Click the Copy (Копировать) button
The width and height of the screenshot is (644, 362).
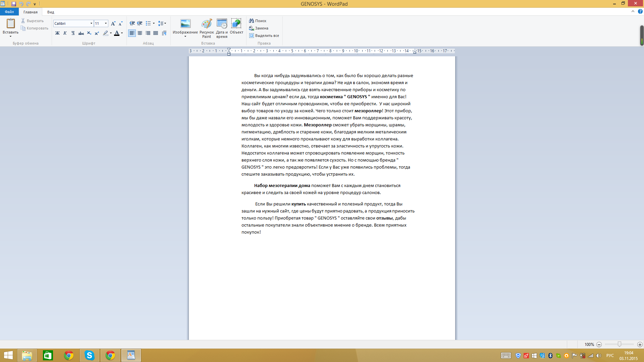(35, 28)
